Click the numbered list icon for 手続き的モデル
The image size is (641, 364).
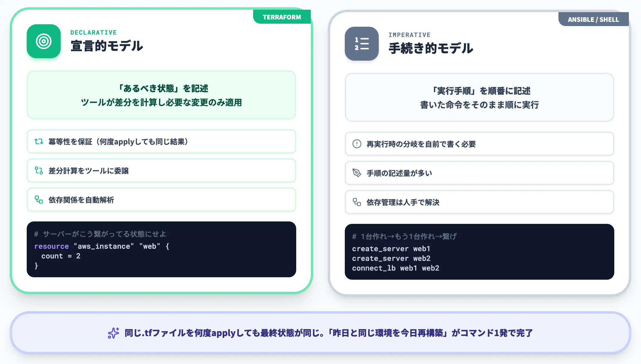pos(362,44)
